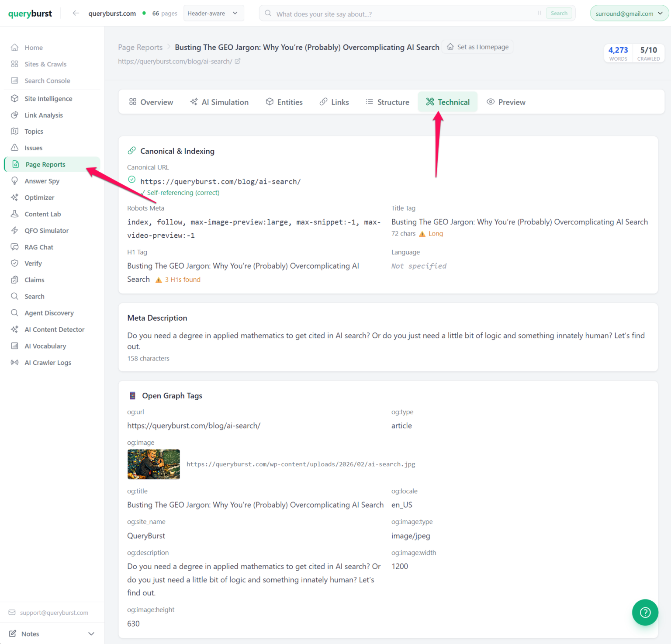Open the Optimizer tool
This screenshot has height=644, width=671.
[39, 198]
